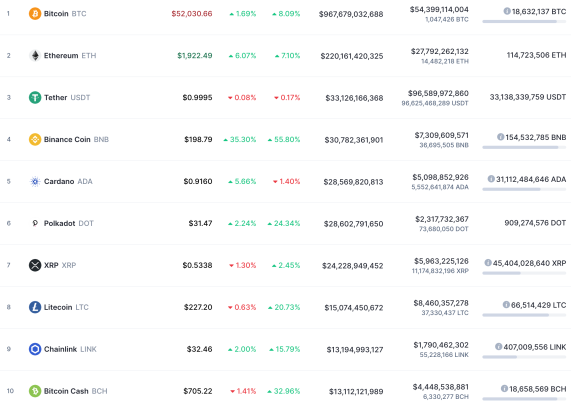Click Polkadot supply 909,274,576 DOT
Image resolution: width=571 pixels, height=406 pixels.
[535, 222]
